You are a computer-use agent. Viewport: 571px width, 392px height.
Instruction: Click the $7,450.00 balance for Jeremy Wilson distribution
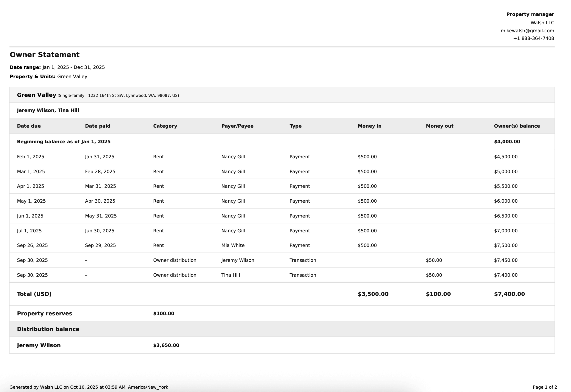tap(505, 260)
